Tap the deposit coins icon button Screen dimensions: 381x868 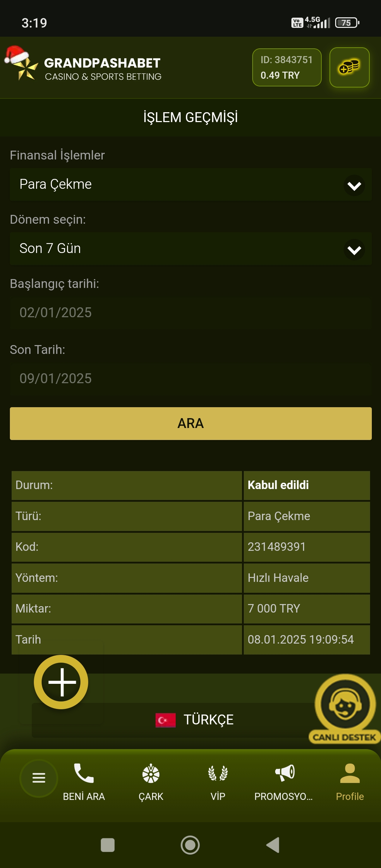[349, 67]
